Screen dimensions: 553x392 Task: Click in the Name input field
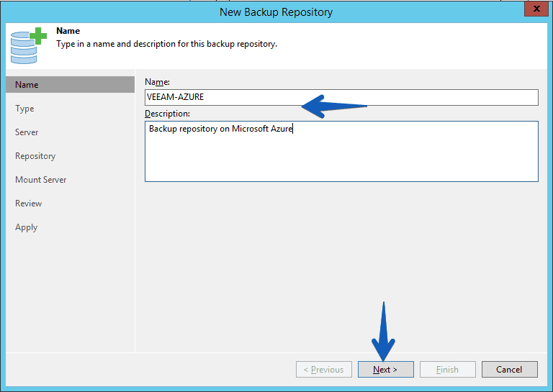coord(341,97)
